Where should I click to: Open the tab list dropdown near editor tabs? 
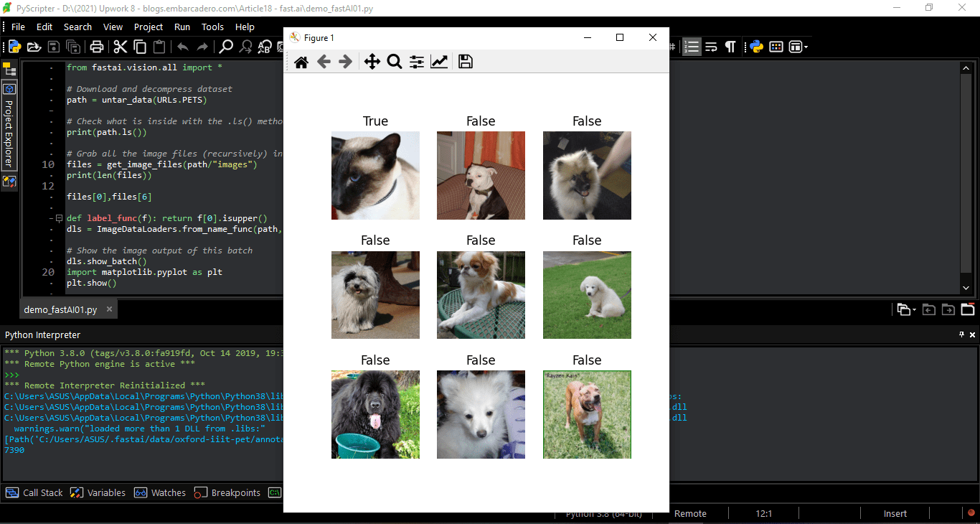click(906, 309)
